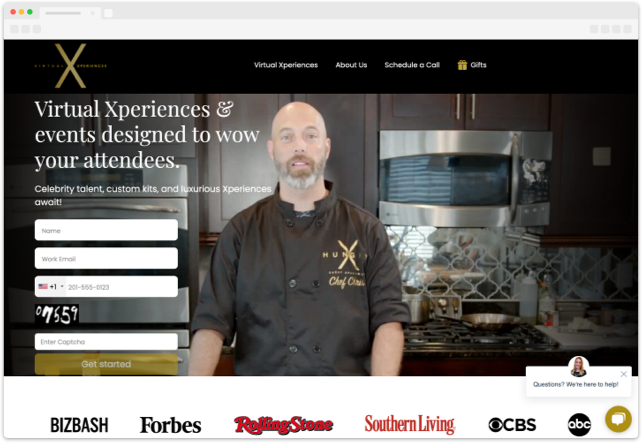This screenshot has height=443, width=642.
Task: Open the Schedule a Call link
Action: pos(412,65)
